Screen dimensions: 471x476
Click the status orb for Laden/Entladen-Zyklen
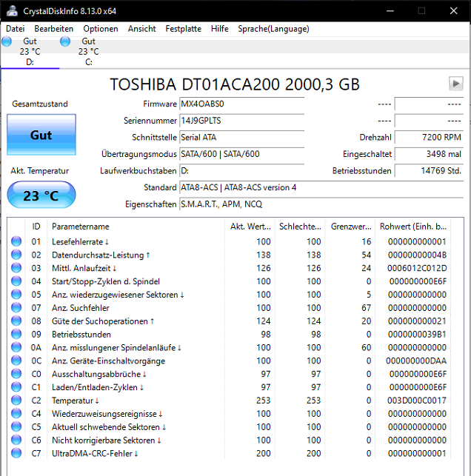[x=16, y=387]
